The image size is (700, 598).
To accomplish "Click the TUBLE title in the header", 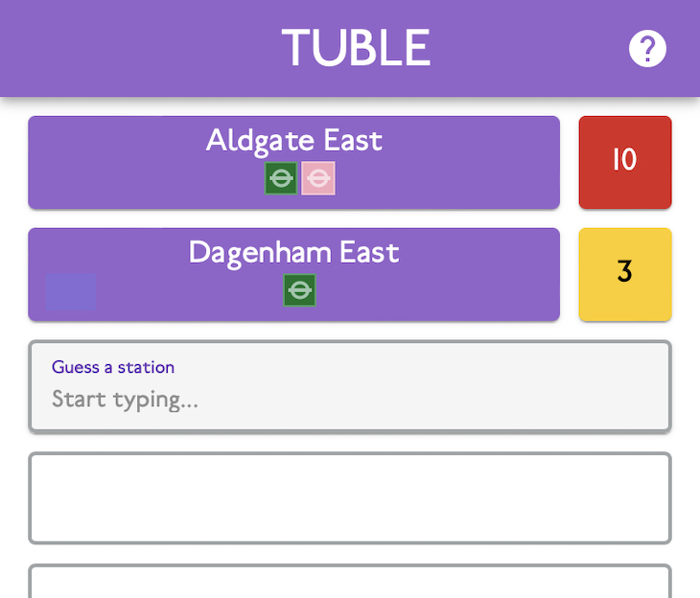I will click(x=356, y=47).
